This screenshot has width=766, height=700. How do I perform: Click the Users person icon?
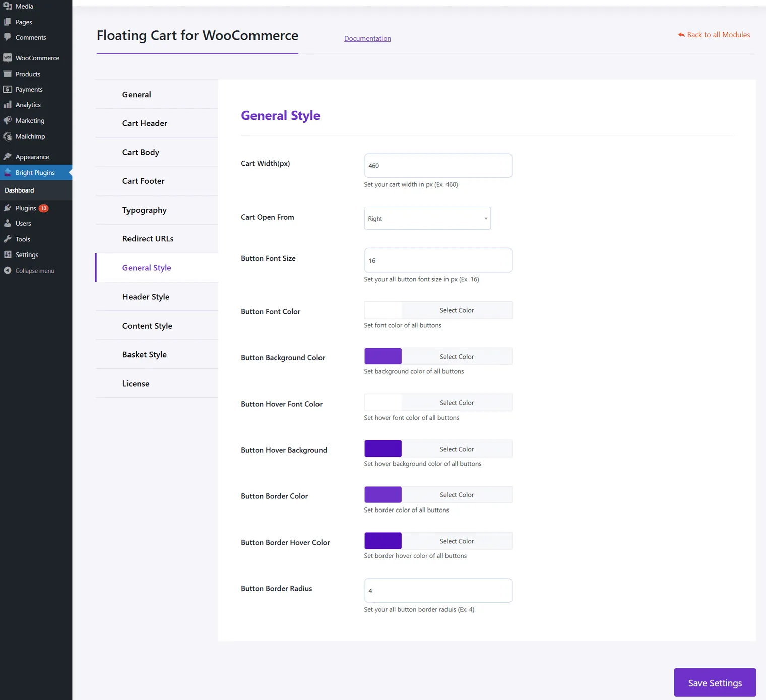point(8,223)
